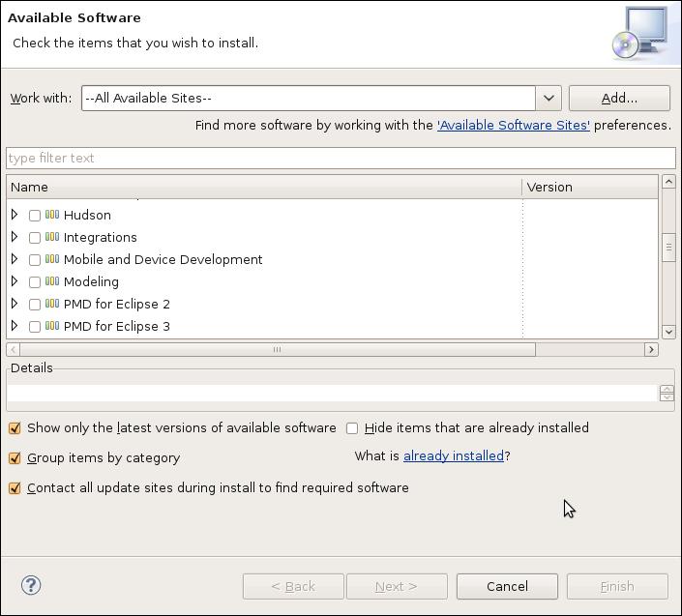Click the Details pane scroll stepper
The image size is (682, 616).
pyautogui.click(x=667, y=393)
